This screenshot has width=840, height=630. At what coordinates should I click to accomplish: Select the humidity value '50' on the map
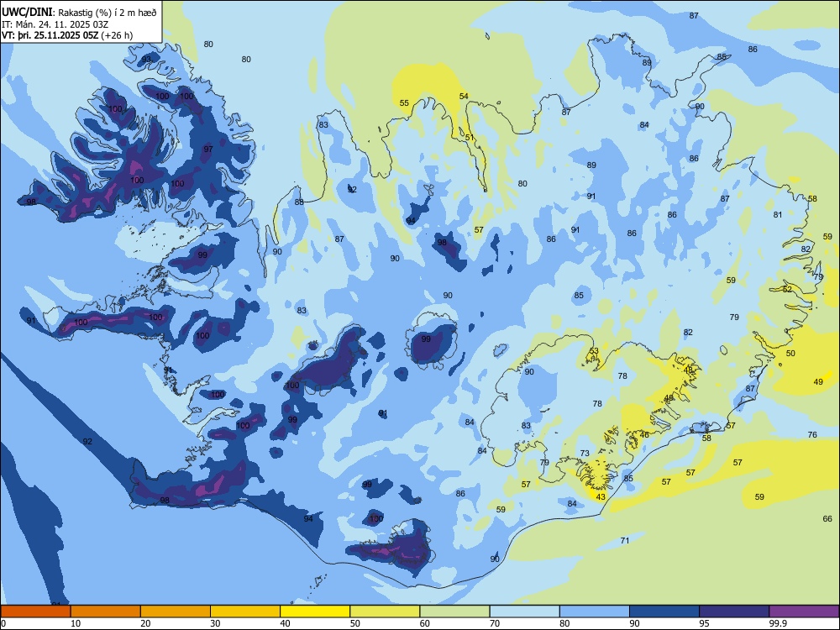(790, 354)
